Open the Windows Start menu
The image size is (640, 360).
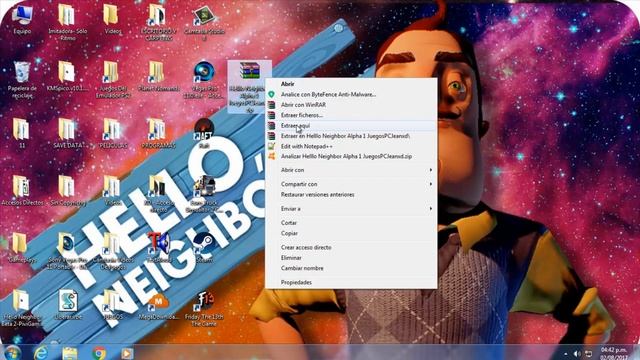coord(12,353)
